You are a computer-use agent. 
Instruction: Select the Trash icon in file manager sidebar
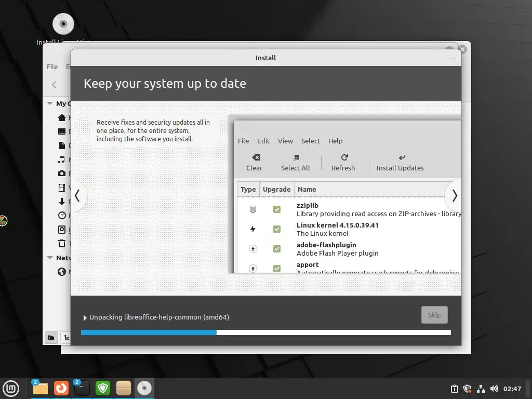pyautogui.click(x=62, y=243)
